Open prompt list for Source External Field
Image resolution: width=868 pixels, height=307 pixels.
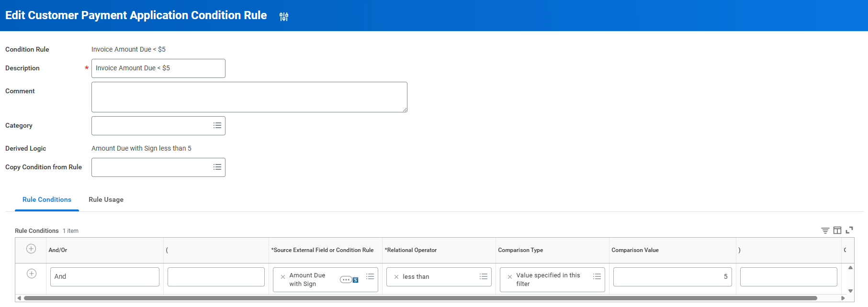click(x=370, y=276)
